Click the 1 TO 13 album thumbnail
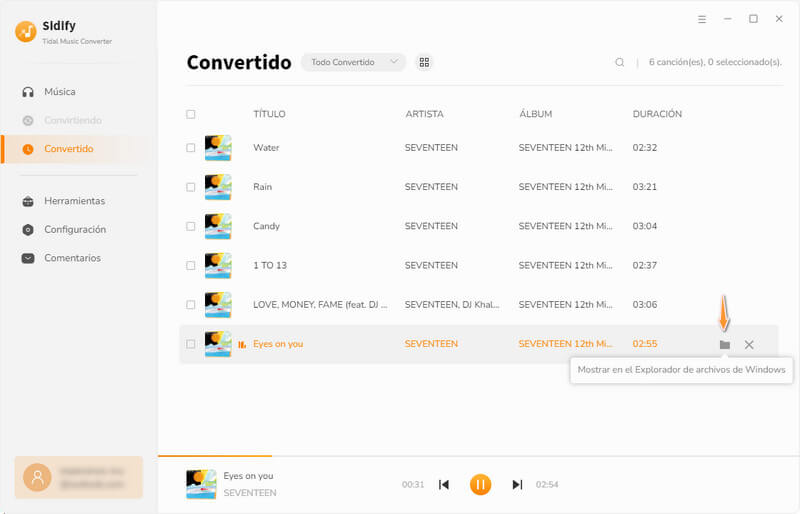 (x=218, y=265)
